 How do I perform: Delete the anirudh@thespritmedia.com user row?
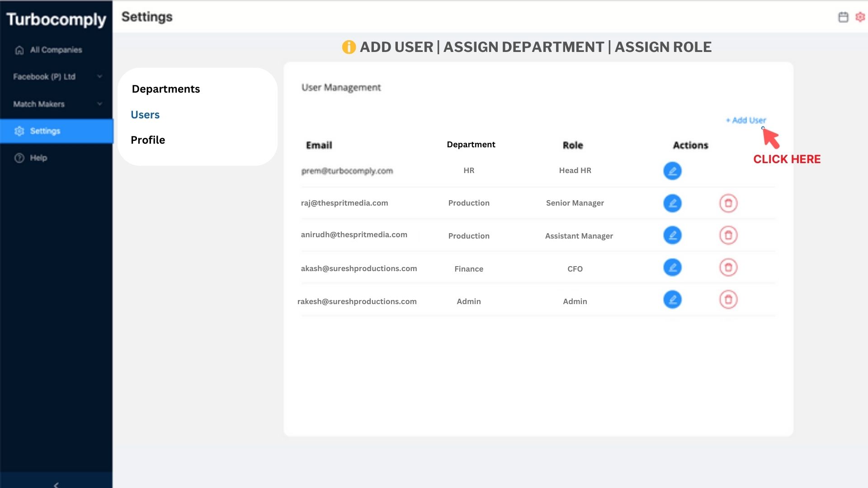[728, 235]
